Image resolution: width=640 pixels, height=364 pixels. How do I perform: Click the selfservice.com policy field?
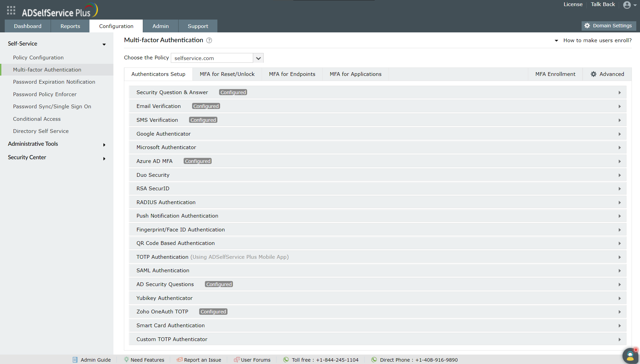pos(212,58)
